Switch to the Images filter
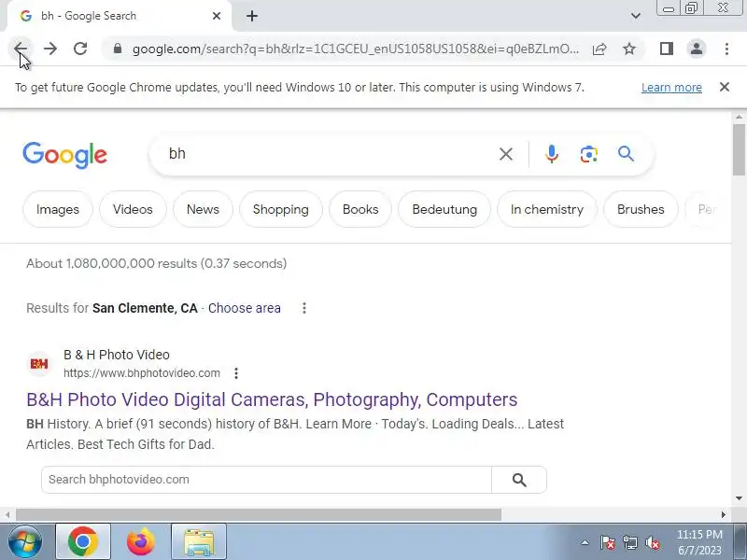 [58, 209]
